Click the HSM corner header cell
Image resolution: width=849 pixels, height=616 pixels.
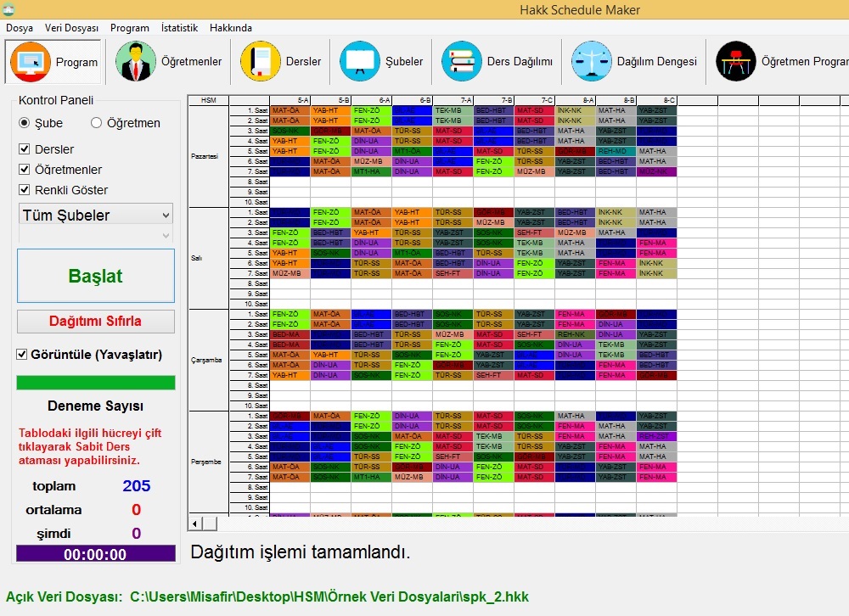209,100
